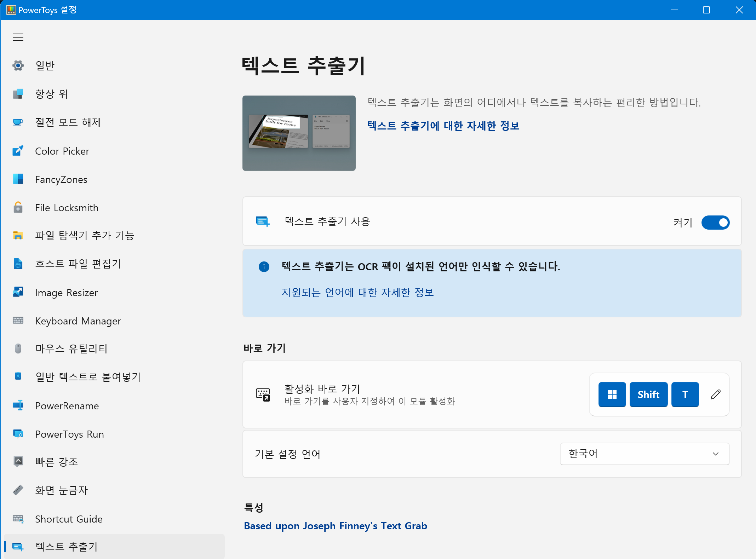This screenshot has height=559, width=756.
Task: Open 텍스트 추출기에 대한 자세한 정보 link
Action: [x=443, y=126]
